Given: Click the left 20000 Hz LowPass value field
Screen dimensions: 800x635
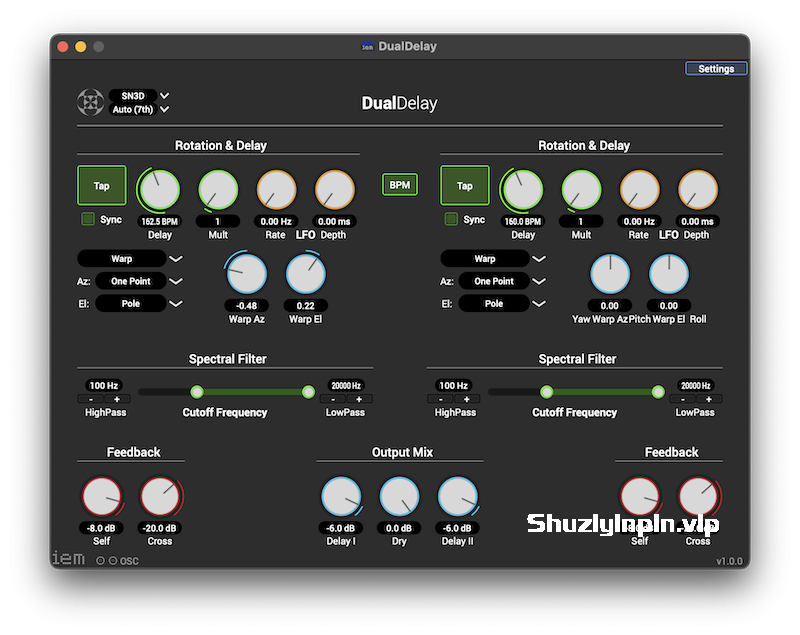Looking at the screenshot, I should [x=346, y=386].
